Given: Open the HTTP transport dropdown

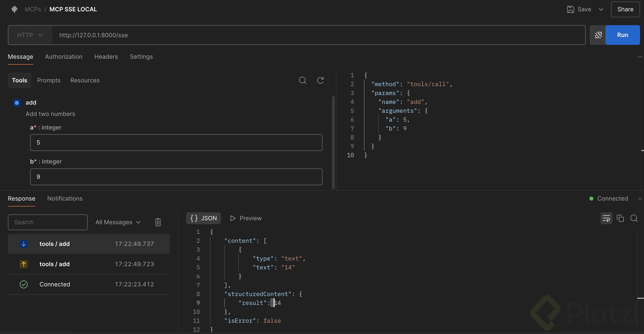Looking at the screenshot, I should click(30, 35).
